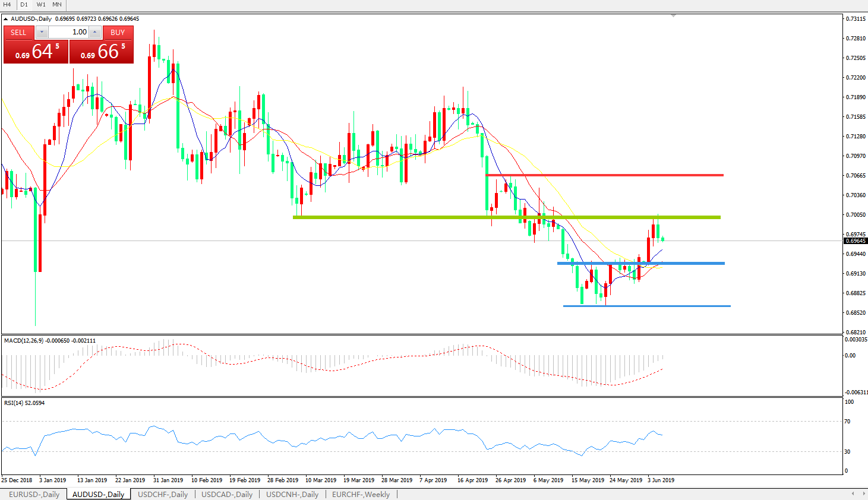Select the red horizontal resistance line
The height and width of the screenshot is (500, 868).
pos(604,175)
